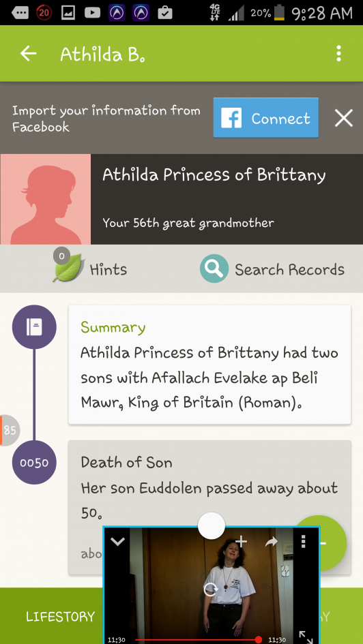The width and height of the screenshot is (363, 644).
Task: Open the Death of Son event card
Action: [x=209, y=507]
